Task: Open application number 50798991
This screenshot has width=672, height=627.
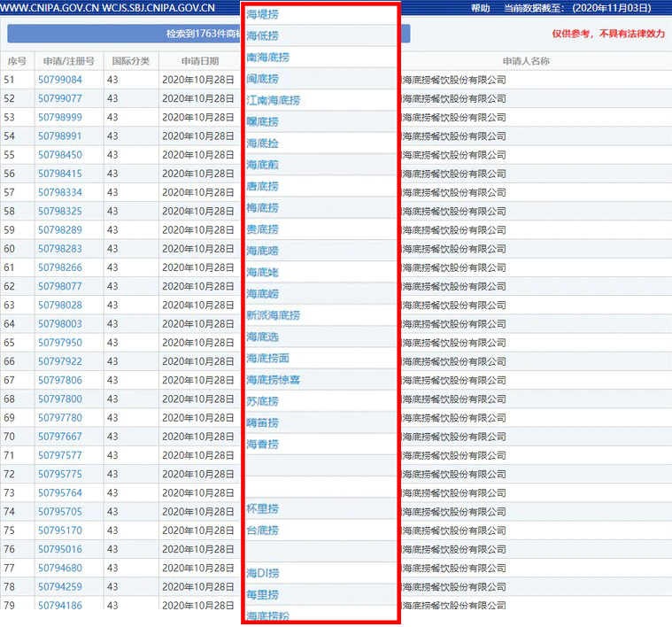Action: (x=60, y=135)
